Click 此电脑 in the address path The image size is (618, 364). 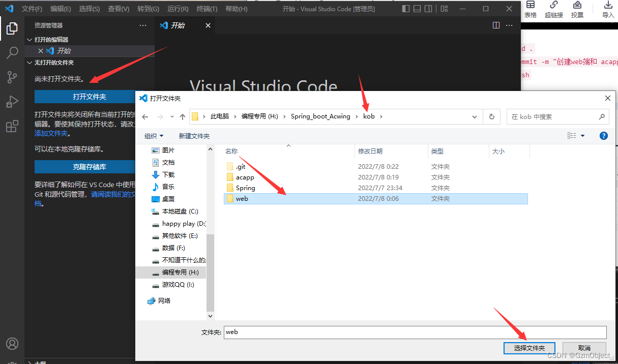(x=221, y=116)
